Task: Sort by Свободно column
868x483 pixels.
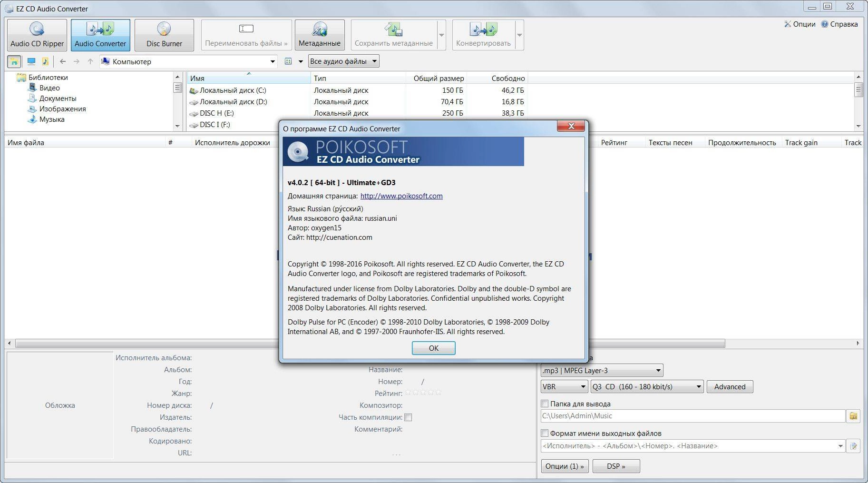Action: coord(497,79)
